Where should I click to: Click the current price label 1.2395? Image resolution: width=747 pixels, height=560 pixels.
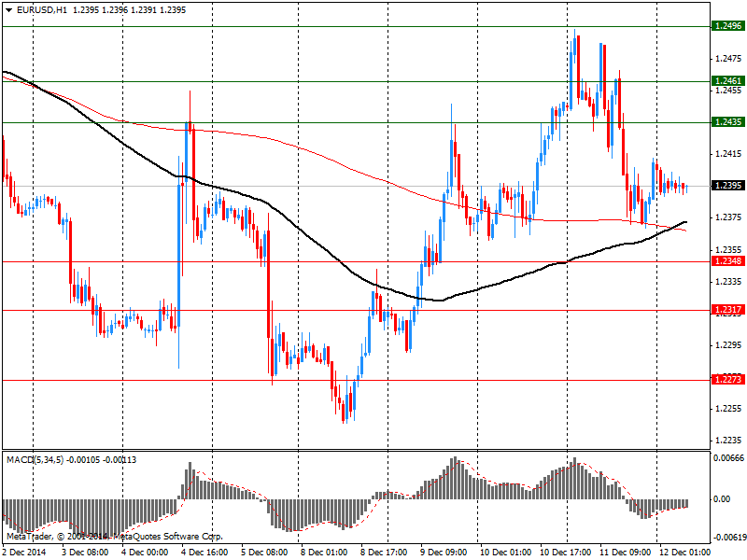[728, 185]
